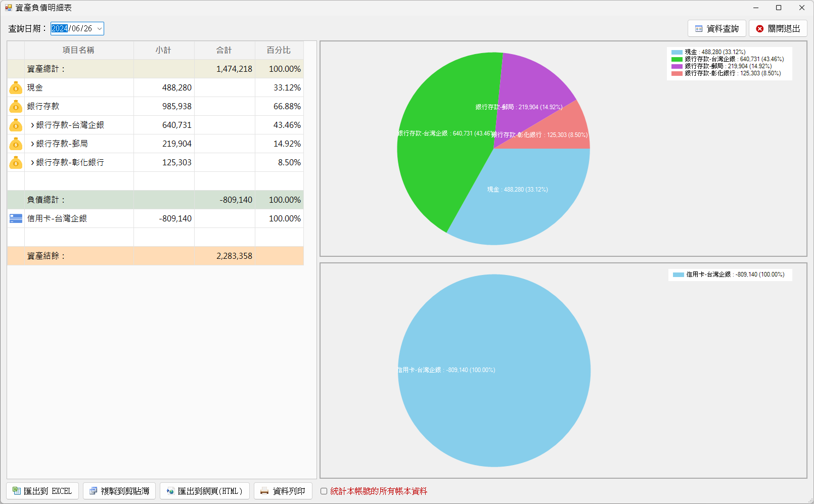
Task: Expand the 銀行存款-郵局 row chevron
Action: 32,144
